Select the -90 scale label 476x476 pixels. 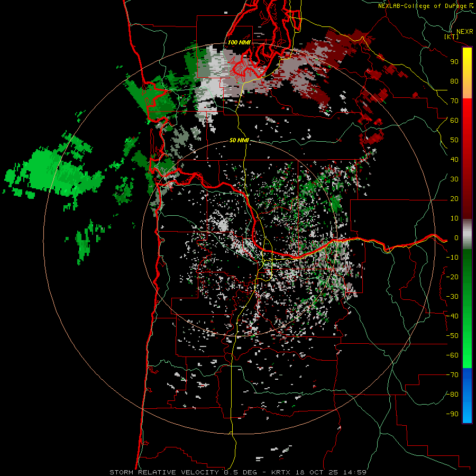452,414
